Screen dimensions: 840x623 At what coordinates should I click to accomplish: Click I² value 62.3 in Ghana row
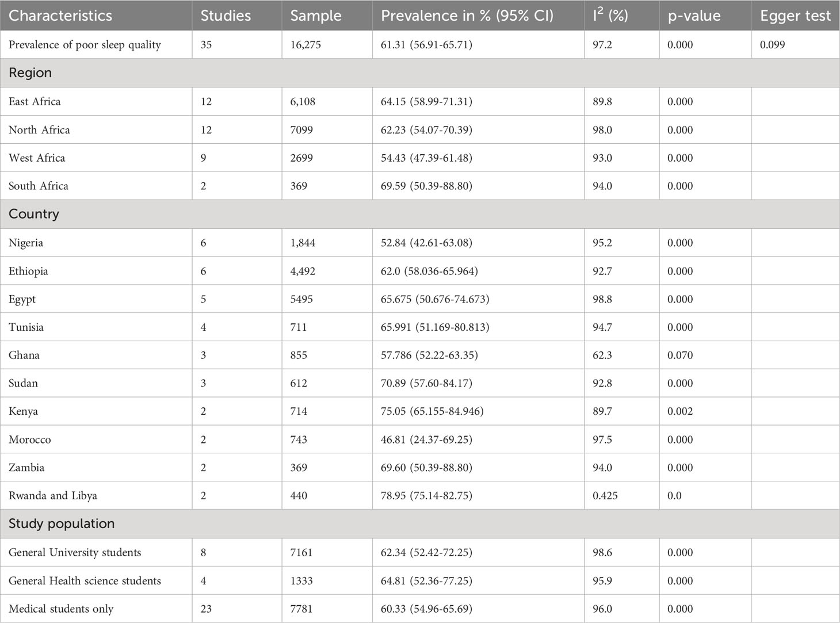602,356
